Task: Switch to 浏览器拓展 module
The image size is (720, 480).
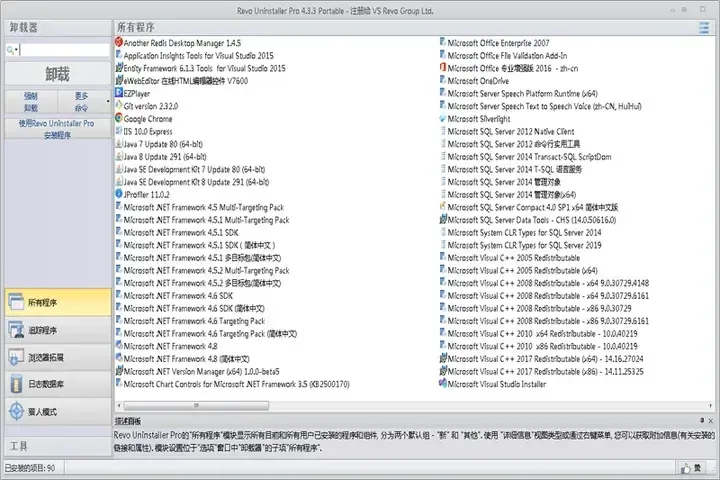Action: click(x=58, y=357)
